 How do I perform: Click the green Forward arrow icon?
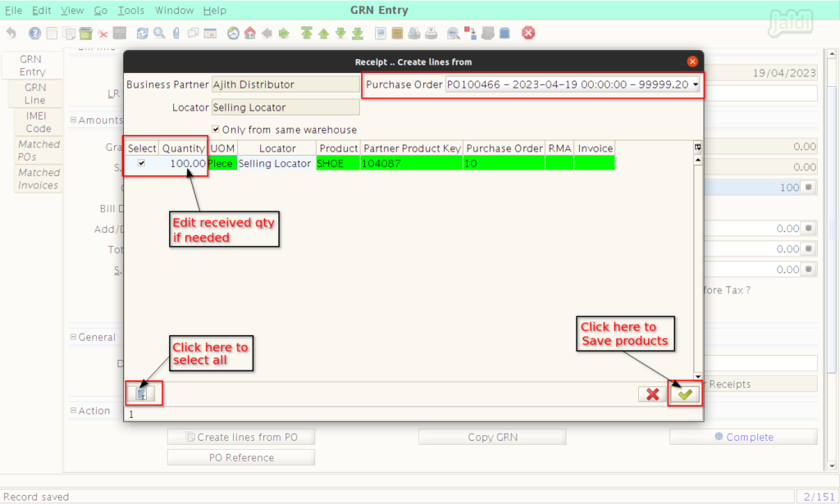click(x=284, y=33)
